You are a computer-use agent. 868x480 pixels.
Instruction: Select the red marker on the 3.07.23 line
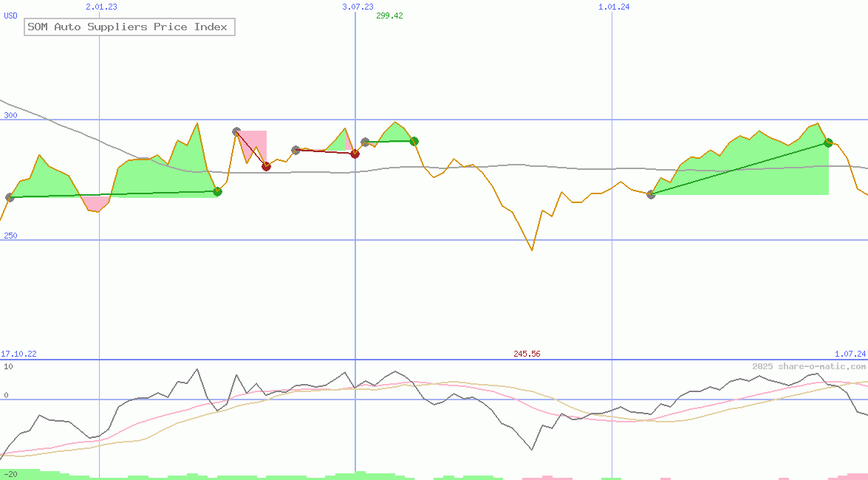[x=355, y=154]
